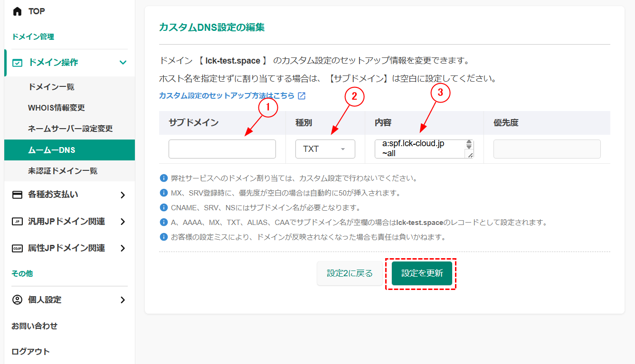The width and height of the screenshot is (635, 364).
Task: Click the 優先度 input field
Action: pos(547,149)
